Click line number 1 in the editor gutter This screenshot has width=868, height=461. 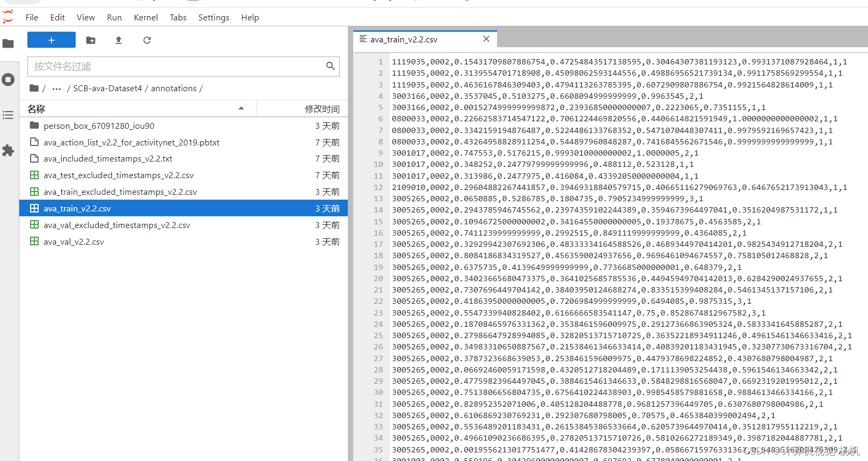tap(381, 62)
